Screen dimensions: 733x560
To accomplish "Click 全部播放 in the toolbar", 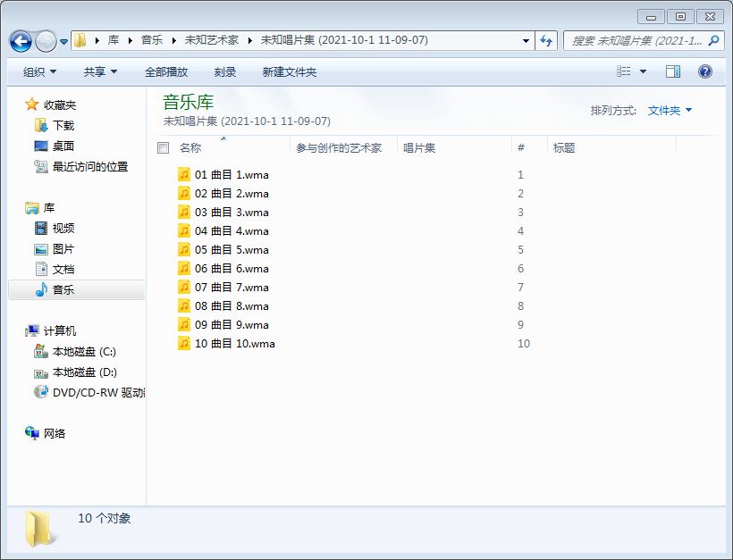I will coord(166,71).
